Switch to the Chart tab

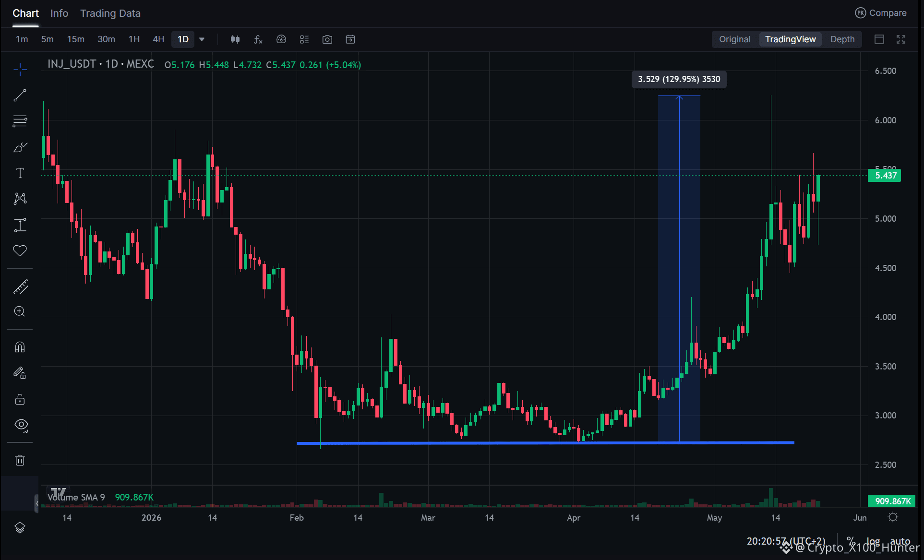25,13
